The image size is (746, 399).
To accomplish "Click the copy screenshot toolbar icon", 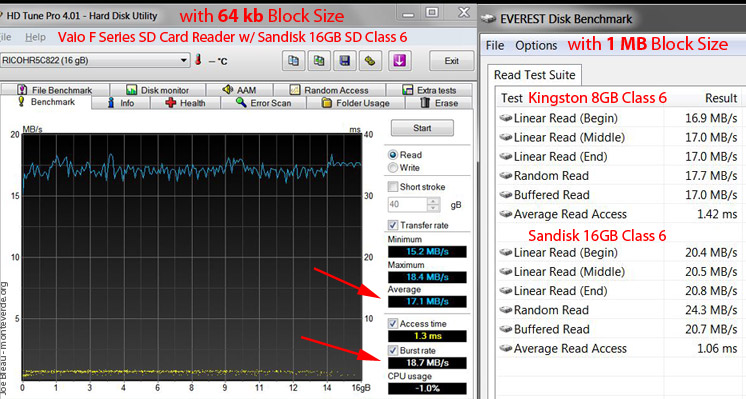I will 319,61.
